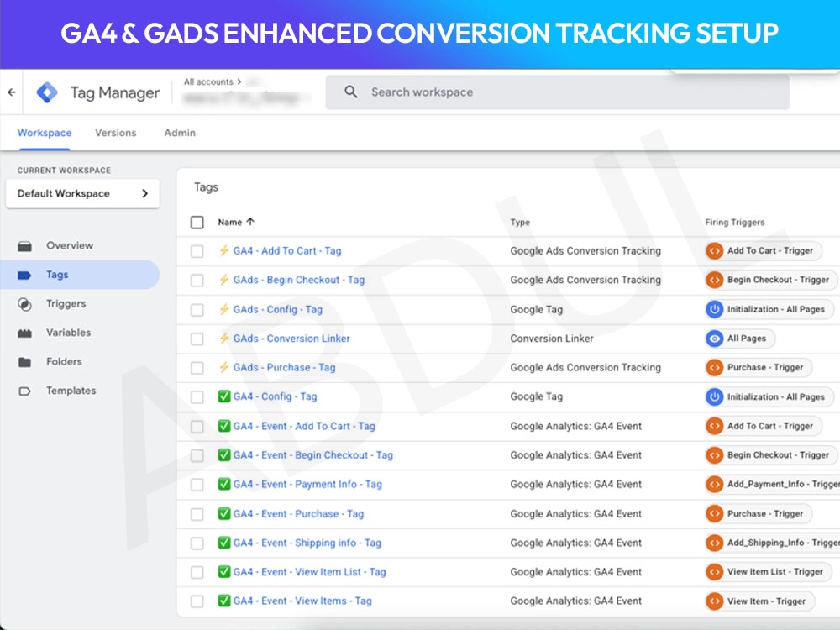This screenshot has width=840, height=630.
Task: Check the GA4 - Config - Tag row
Action: (x=197, y=397)
